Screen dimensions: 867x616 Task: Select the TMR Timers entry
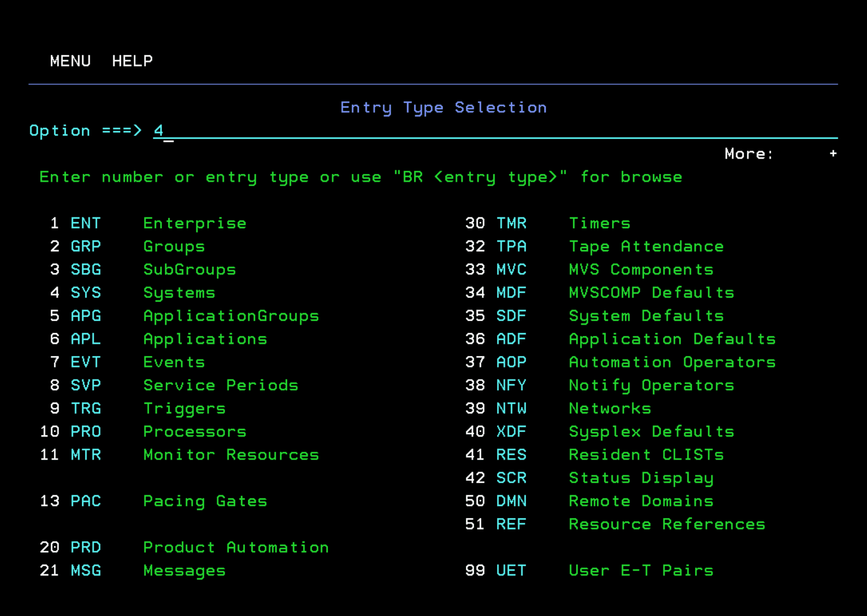tap(511, 223)
